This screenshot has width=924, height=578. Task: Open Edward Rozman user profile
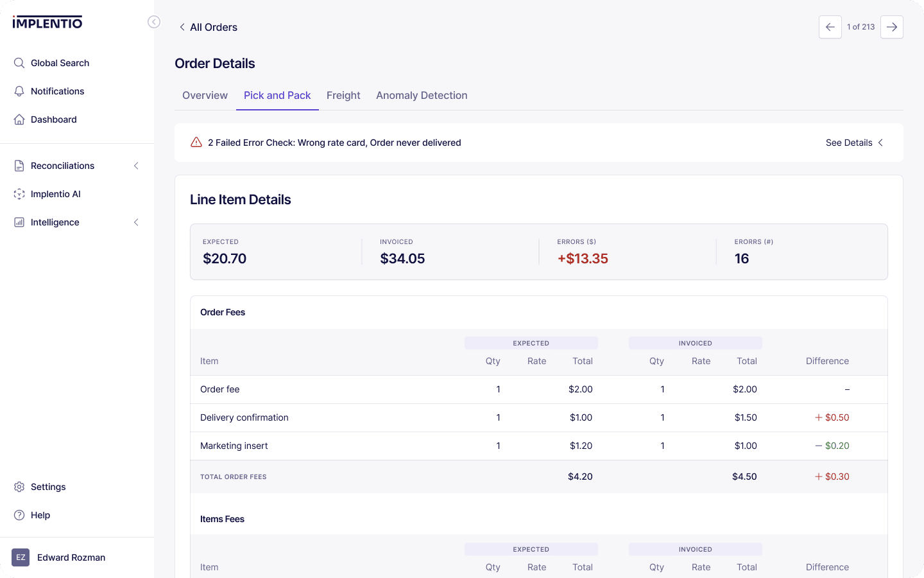[59, 557]
